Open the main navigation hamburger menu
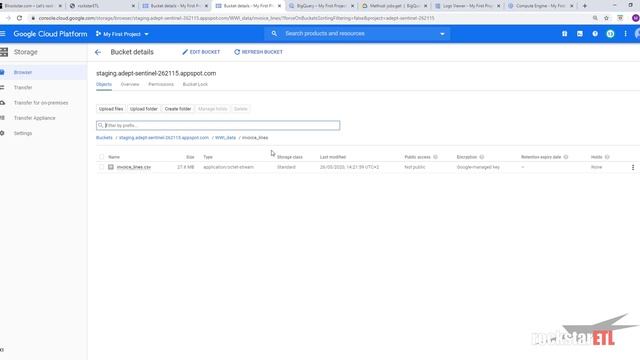This screenshot has height=360, width=640. (x=2, y=34)
